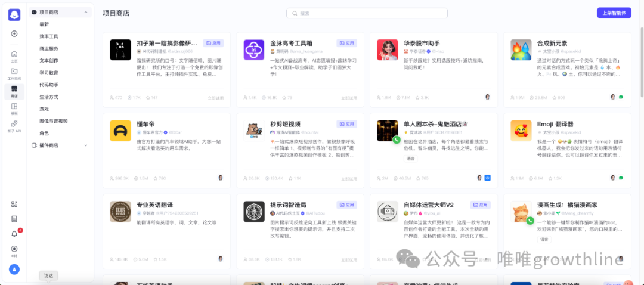The width and height of the screenshot is (644, 285).
Task: Click 语音 tag on 鬼魅酒店 card
Action: 411,159
